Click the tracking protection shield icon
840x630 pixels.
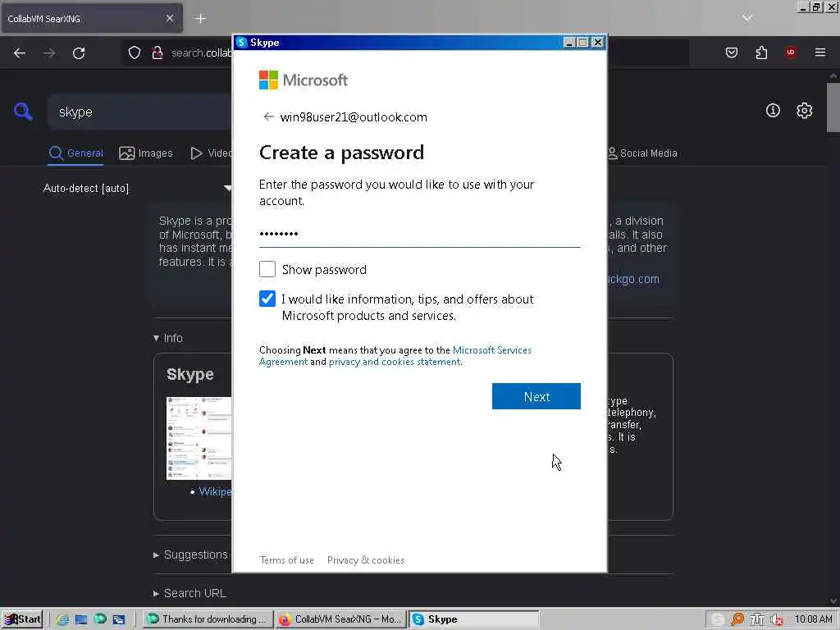(135, 52)
